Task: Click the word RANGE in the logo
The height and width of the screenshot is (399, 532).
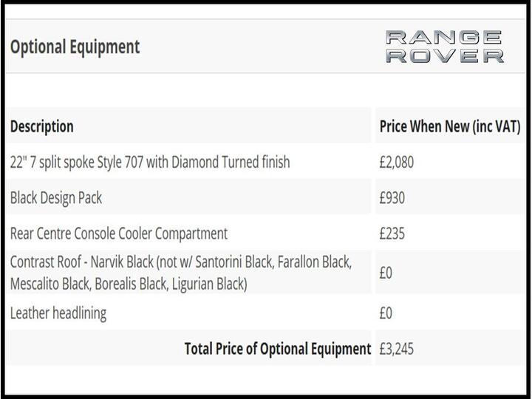Action: tap(445, 37)
